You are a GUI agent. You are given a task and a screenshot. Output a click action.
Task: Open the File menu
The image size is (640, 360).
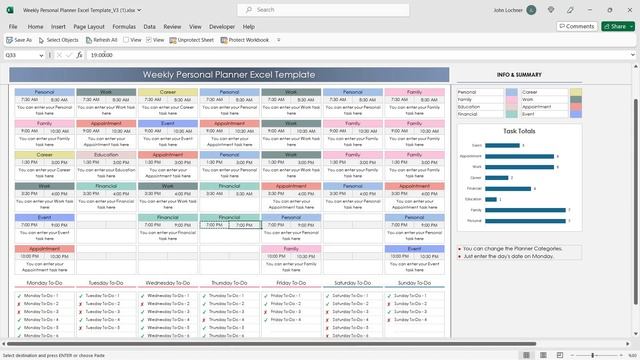point(13,27)
